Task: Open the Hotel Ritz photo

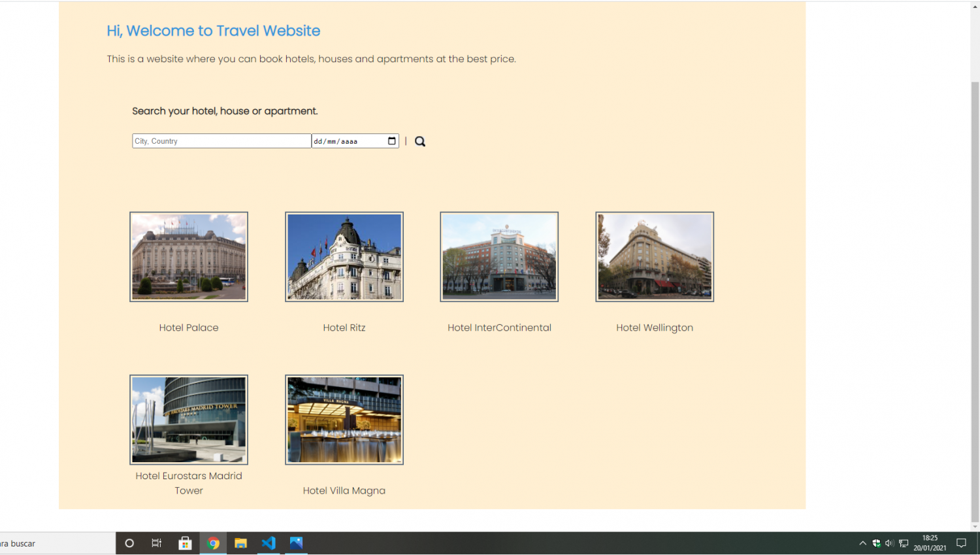Action: [x=344, y=256]
